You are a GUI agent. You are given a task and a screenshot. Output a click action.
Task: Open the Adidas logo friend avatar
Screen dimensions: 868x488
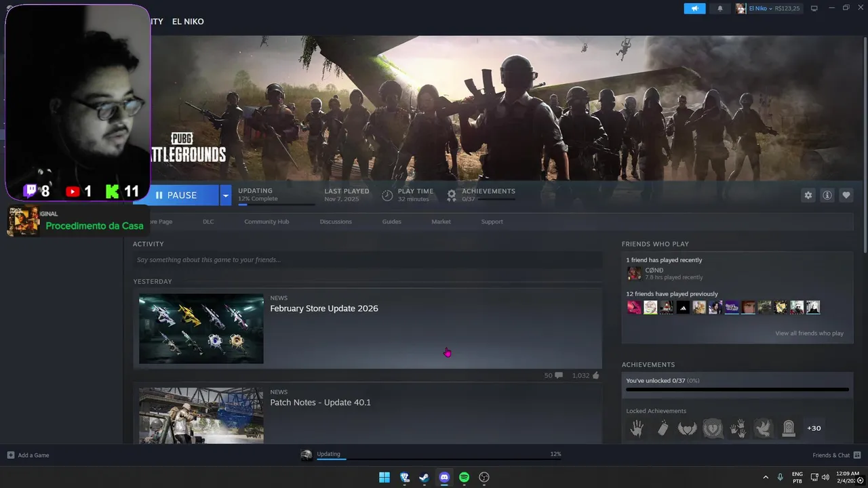pos(683,307)
